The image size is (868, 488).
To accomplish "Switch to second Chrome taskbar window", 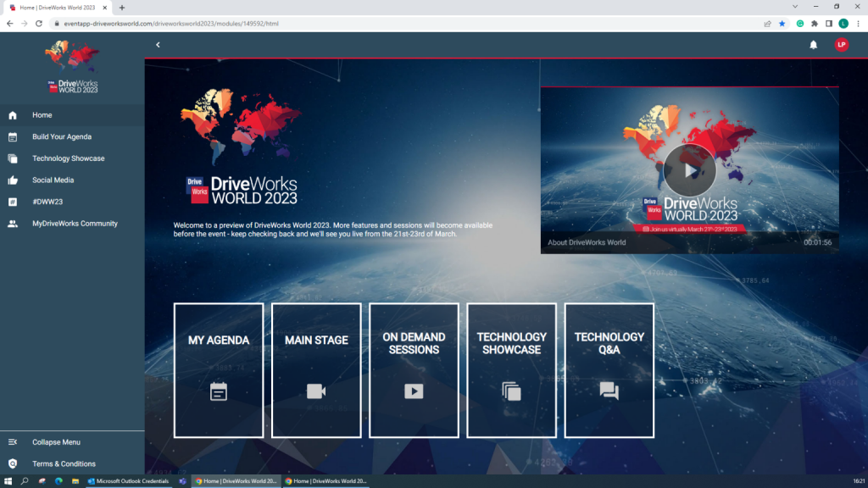I will [x=326, y=481].
